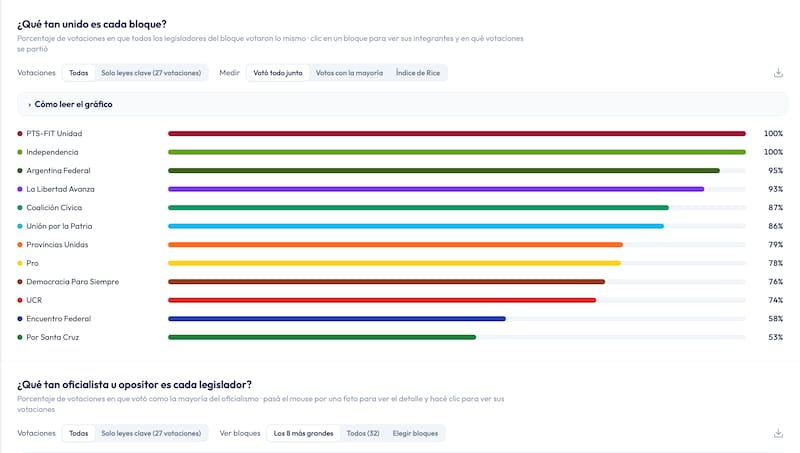This screenshot has width=800, height=453.
Task: Select 'Todas' in bloc unity votaciones
Action: point(79,73)
